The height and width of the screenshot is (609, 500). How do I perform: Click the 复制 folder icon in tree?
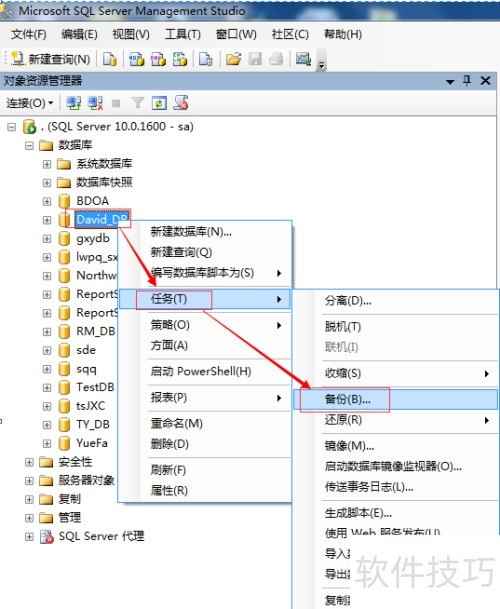pos(46,499)
